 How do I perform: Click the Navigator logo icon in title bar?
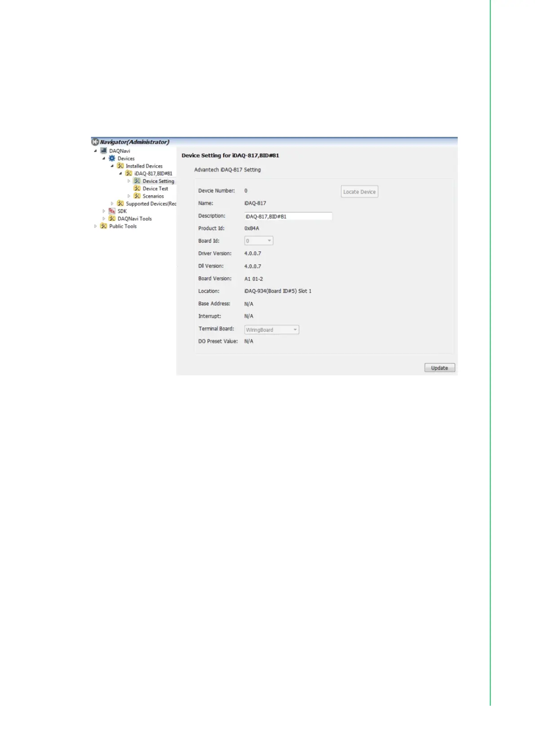[x=95, y=142]
